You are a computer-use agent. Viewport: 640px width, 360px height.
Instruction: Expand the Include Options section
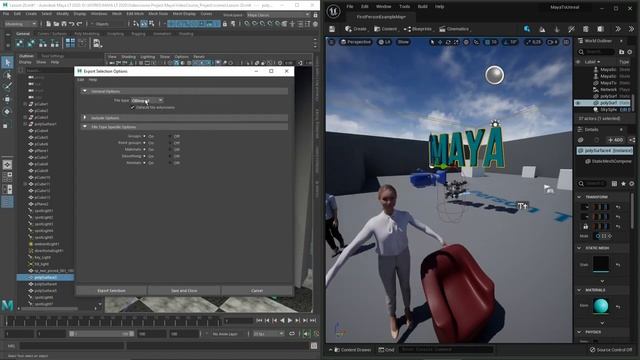click(85, 118)
